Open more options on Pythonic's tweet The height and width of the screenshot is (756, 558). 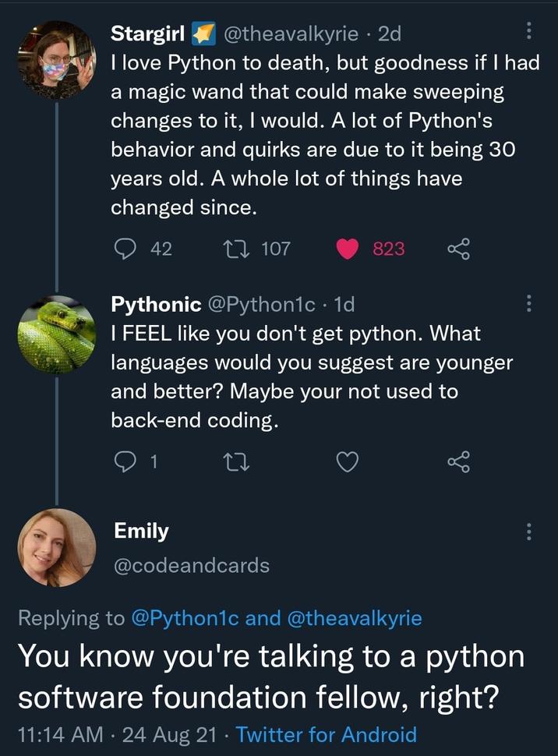click(529, 302)
